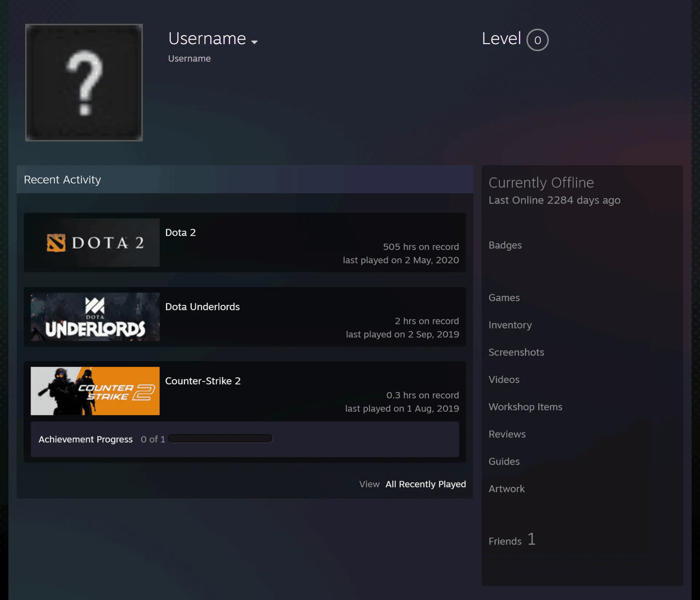
Task: Open the Dota 2 title link
Action: point(180,232)
